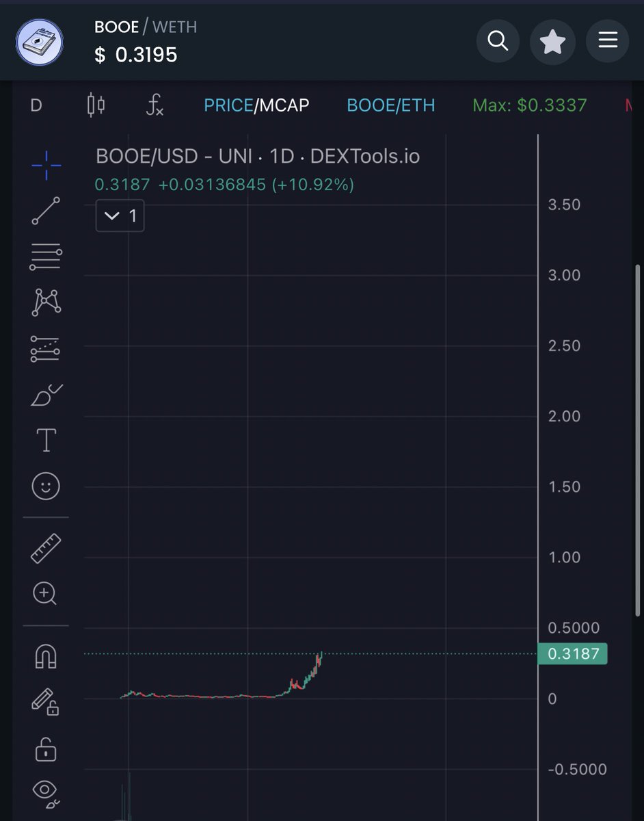Screen dimensions: 644x821
Task: Select the crosshair cursor tool
Action: (x=46, y=165)
